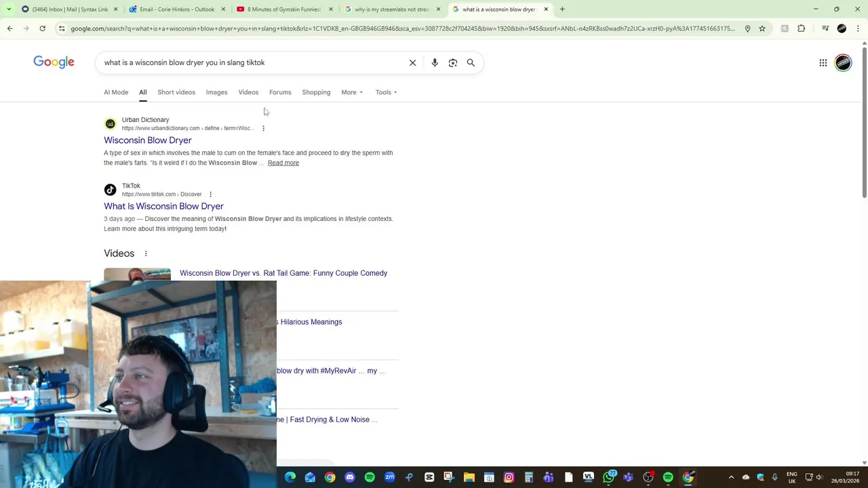Image resolution: width=868 pixels, height=488 pixels.
Task: Open CapCut from the taskbar
Action: pos(429,478)
